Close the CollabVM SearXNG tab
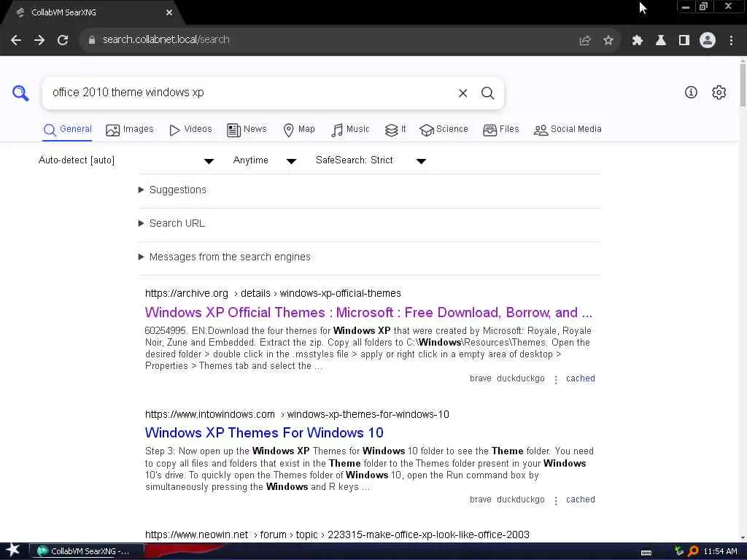This screenshot has width=747, height=560. click(x=169, y=12)
